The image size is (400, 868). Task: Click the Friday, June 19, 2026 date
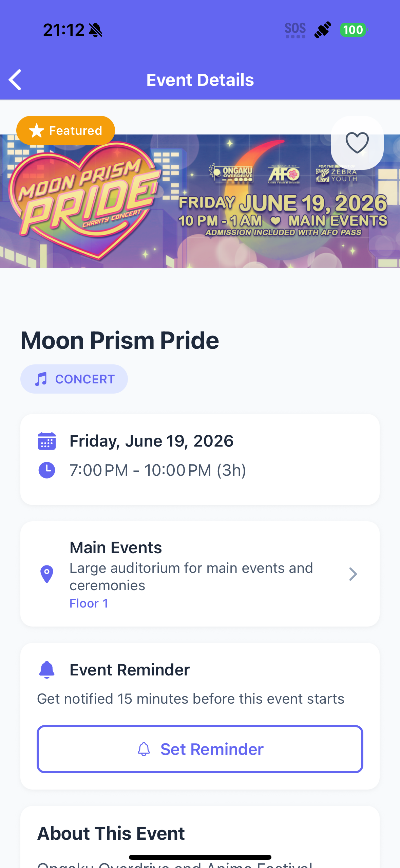tap(151, 441)
